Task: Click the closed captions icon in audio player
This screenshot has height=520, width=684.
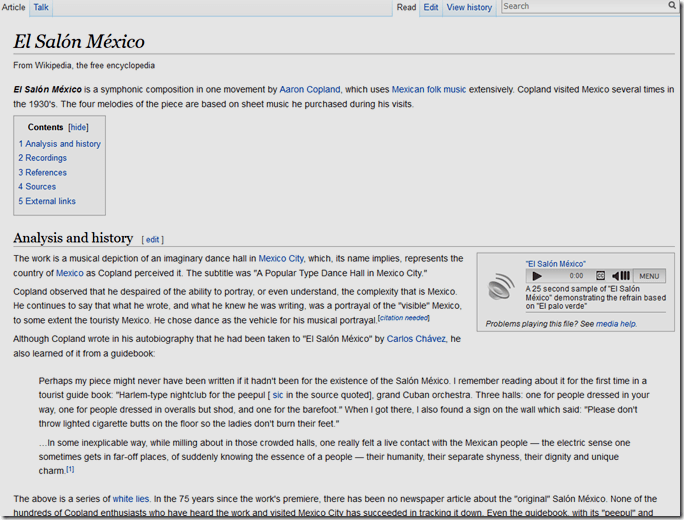Action: tap(601, 276)
